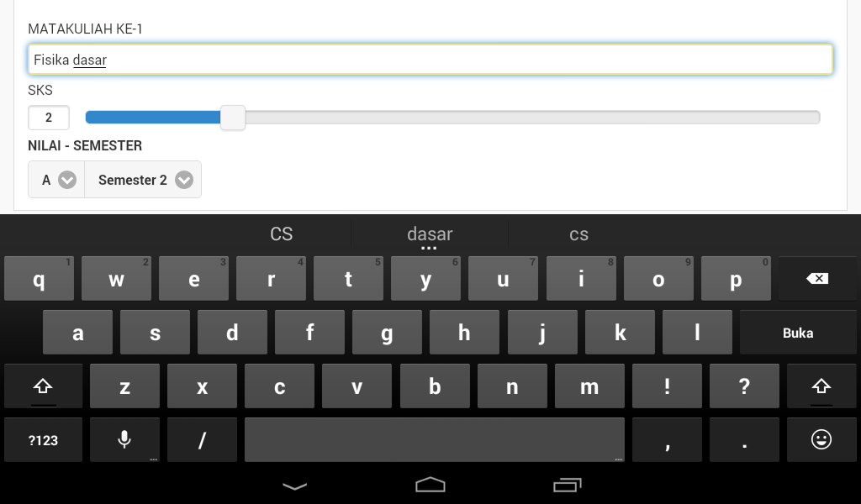Screen dimensions: 861x504
Task: Focus the Matakuliah Ke-1 text field
Action: coord(430,60)
